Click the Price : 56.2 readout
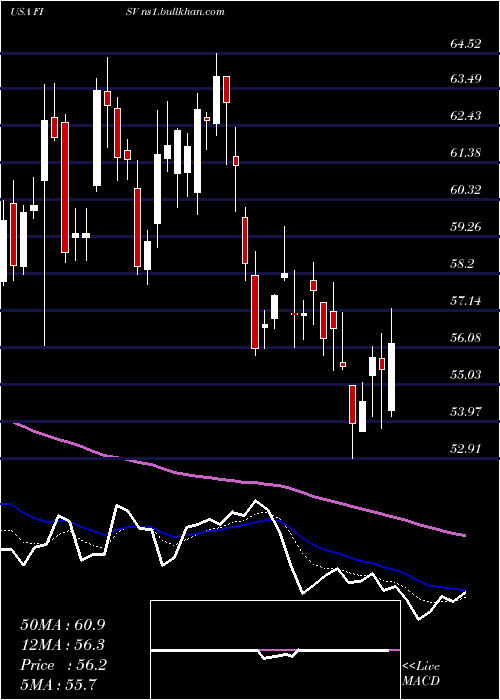This screenshot has height=700, width=500. [63, 665]
